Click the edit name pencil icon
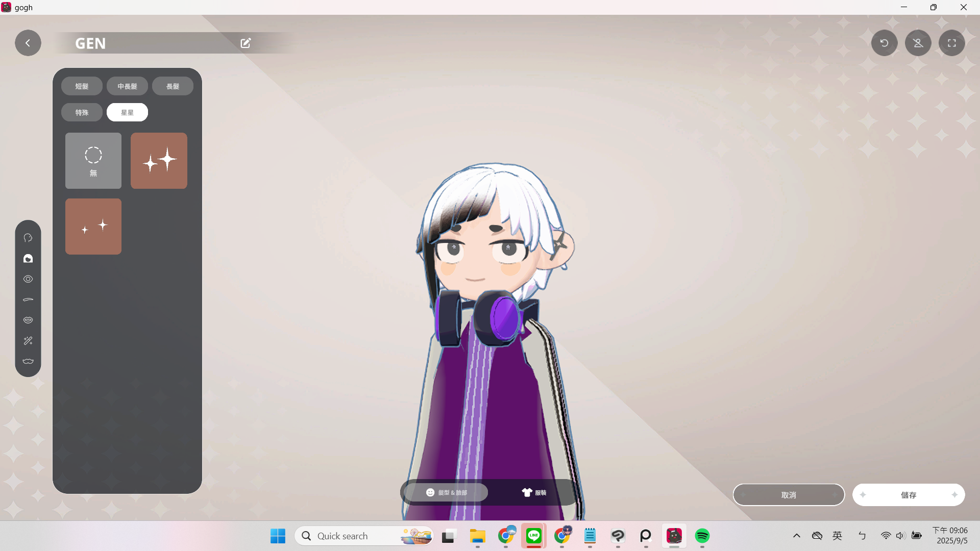980x551 pixels. click(246, 43)
